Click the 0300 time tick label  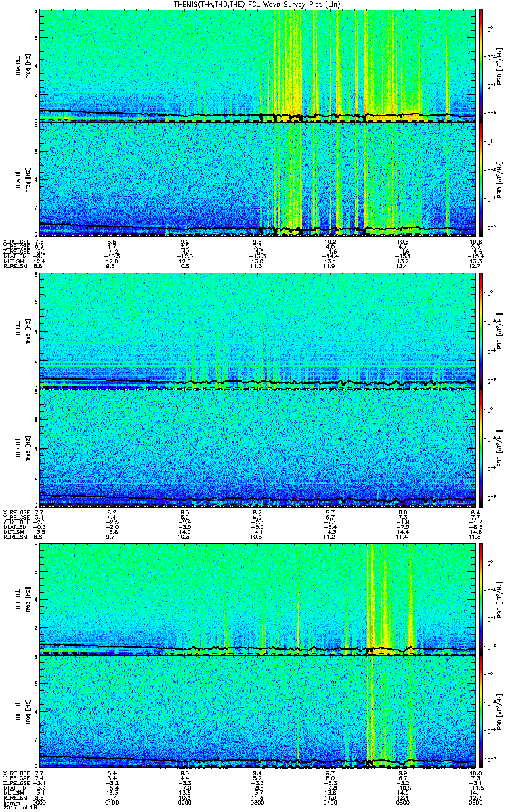point(258,803)
